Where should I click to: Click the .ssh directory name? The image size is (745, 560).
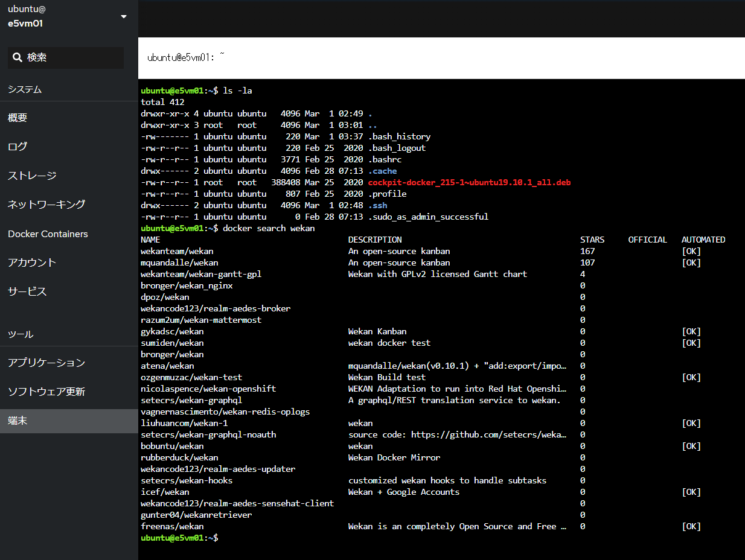coord(377,205)
